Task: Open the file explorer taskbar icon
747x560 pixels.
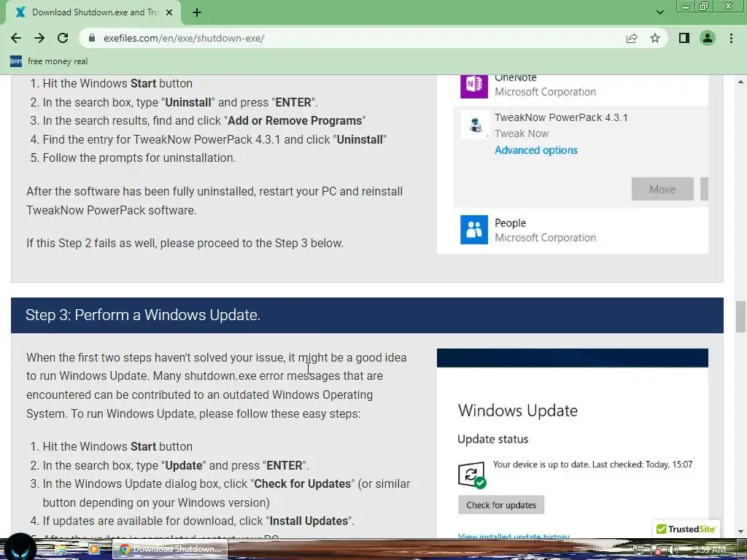Action: tap(60, 550)
